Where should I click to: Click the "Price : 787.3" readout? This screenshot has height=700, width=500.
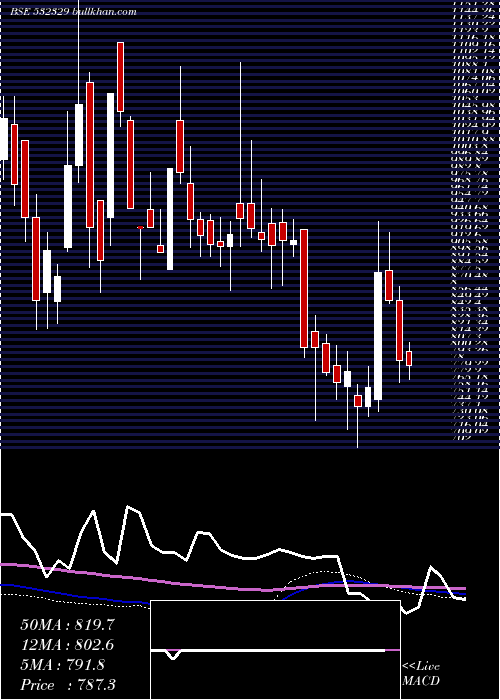tap(68, 685)
